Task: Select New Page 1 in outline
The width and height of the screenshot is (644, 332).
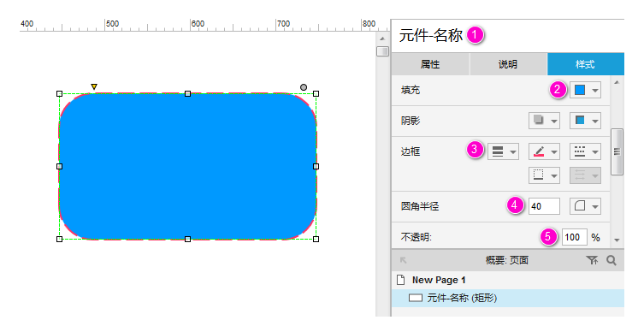Action: (x=439, y=280)
